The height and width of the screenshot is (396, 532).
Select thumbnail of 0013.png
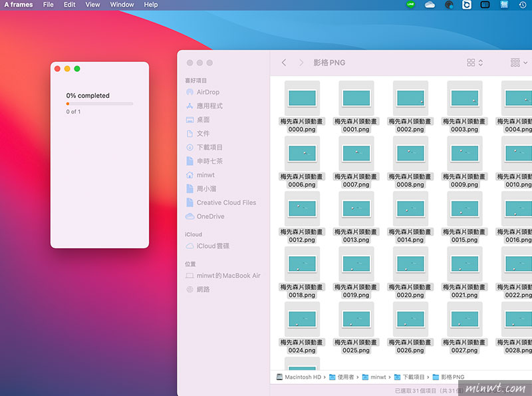pos(356,208)
